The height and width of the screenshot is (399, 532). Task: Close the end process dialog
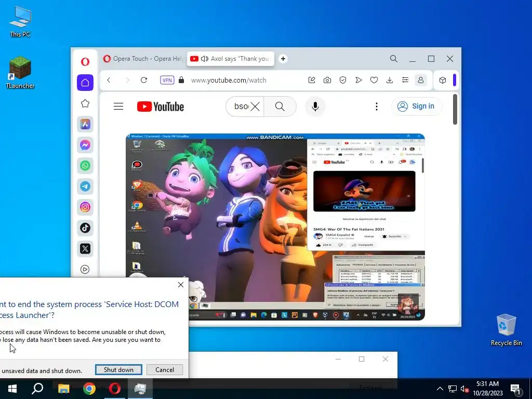coord(181,285)
